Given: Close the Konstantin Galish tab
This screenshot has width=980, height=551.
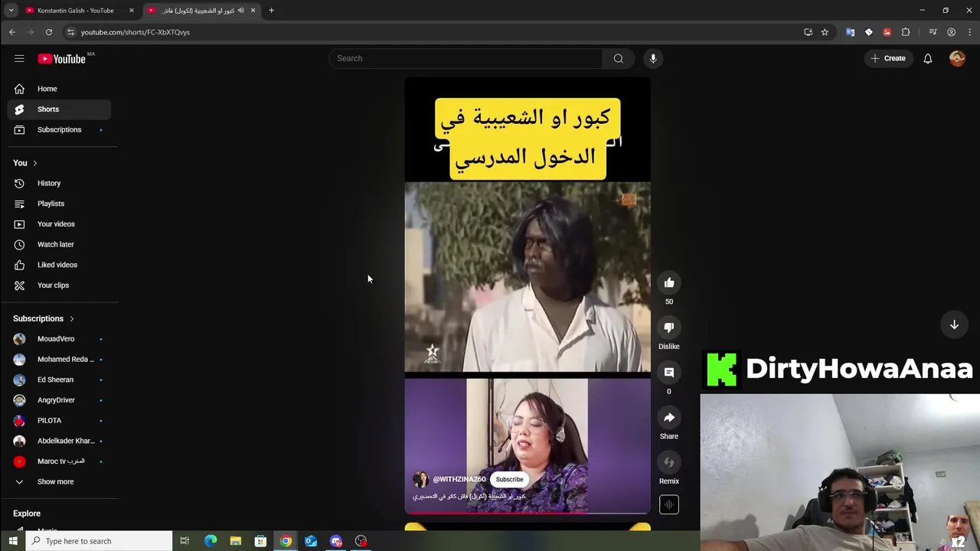Looking at the screenshot, I should (x=132, y=10).
